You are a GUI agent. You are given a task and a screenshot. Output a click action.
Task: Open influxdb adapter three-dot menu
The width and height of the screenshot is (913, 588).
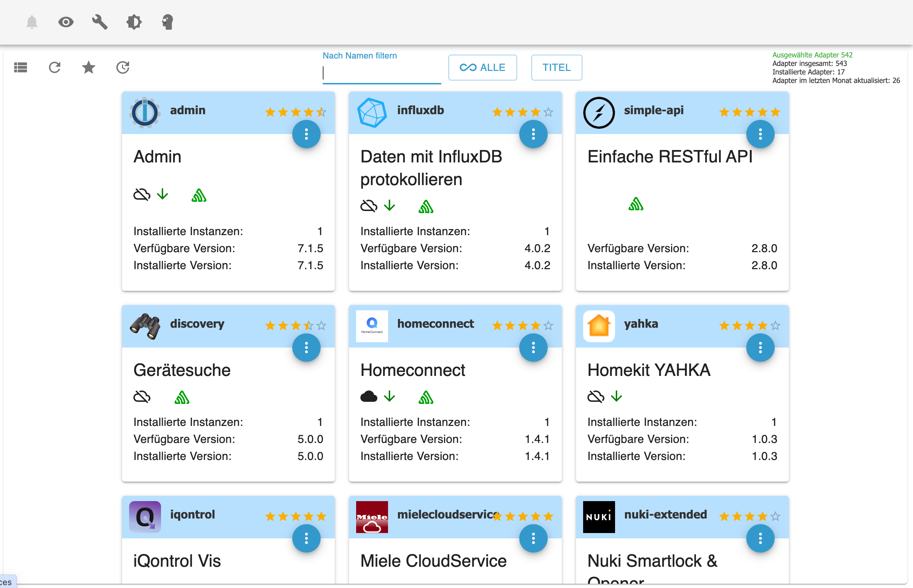pyautogui.click(x=533, y=134)
